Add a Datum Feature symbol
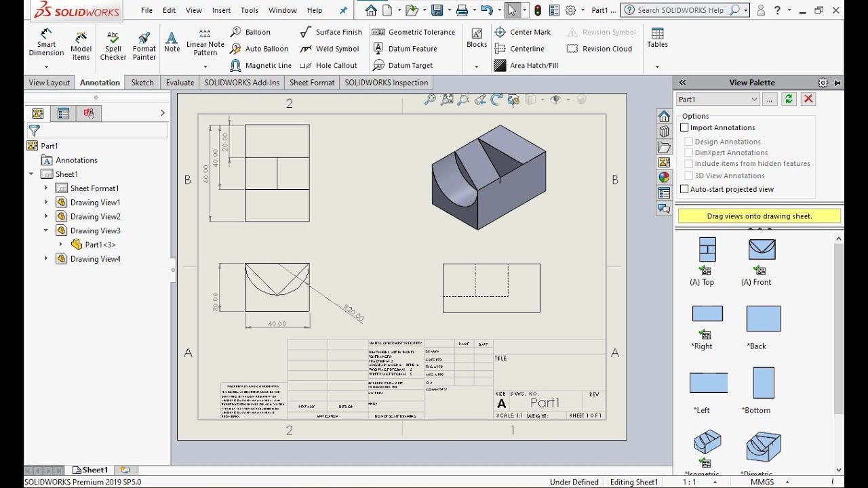This screenshot has width=868, height=488. pos(405,49)
